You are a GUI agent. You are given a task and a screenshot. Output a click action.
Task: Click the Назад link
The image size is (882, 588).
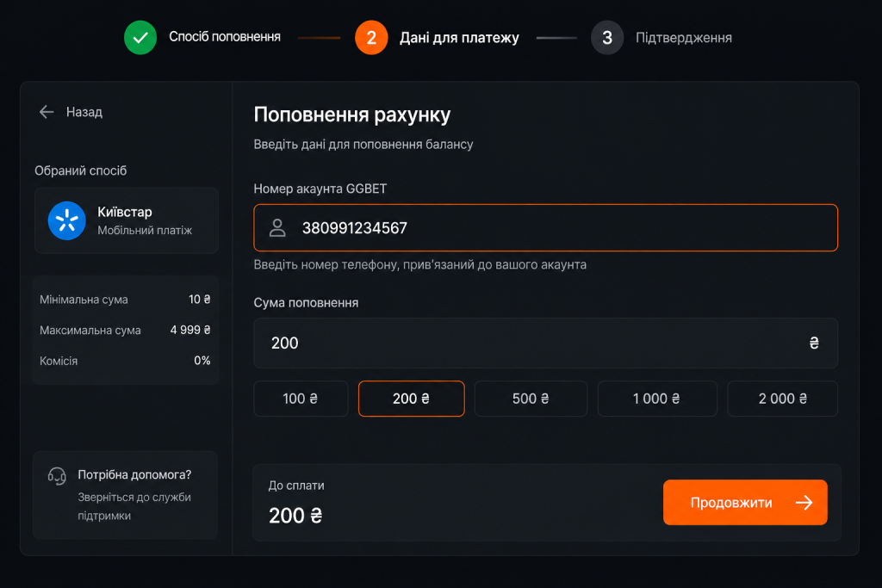coord(84,112)
